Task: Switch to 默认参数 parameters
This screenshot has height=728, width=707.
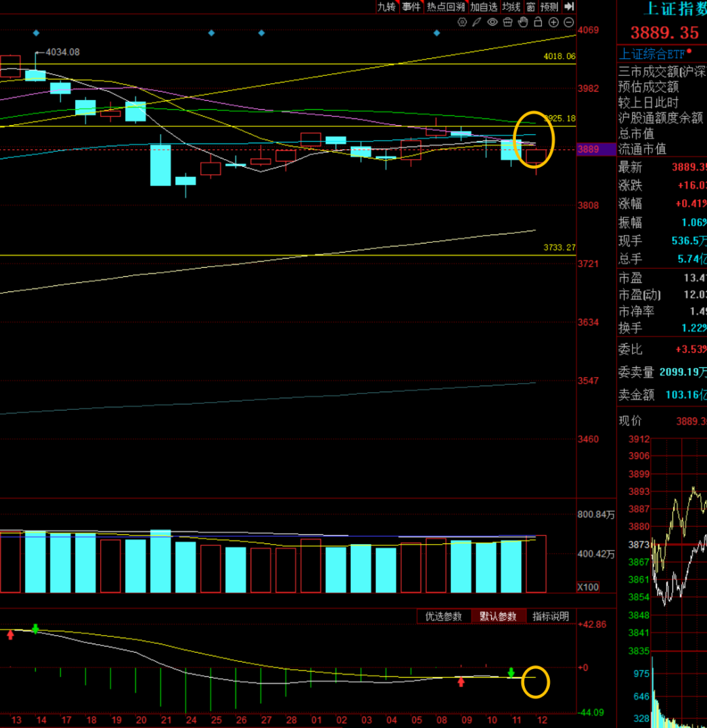Action: click(498, 617)
